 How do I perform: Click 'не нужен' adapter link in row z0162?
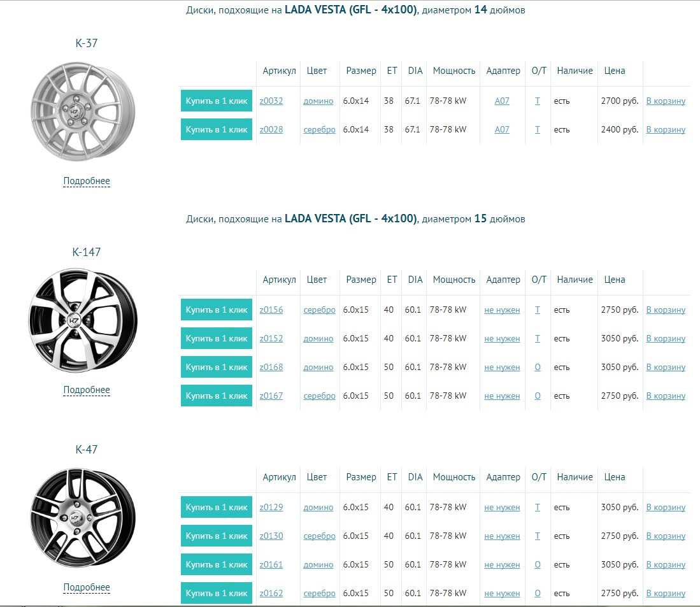click(502, 593)
